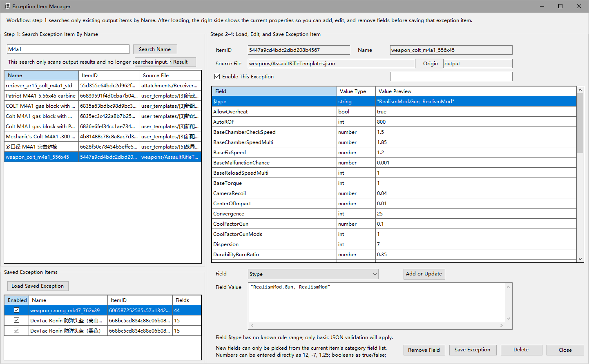
Task: Select the DevTac Ronin 防弹头盔 (高山) saved item
Action: pyautogui.click(x=67, y=320)
